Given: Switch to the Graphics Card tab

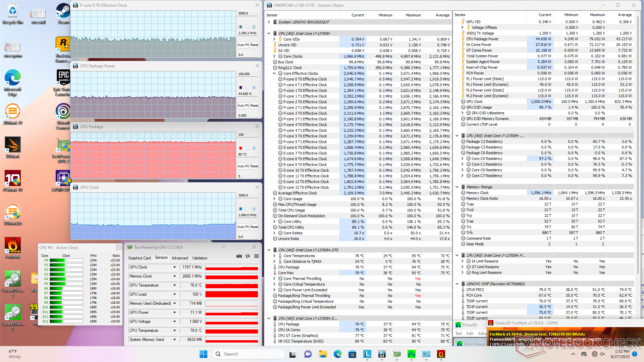Looking at the screenshot, I should [x=139, y=258].
